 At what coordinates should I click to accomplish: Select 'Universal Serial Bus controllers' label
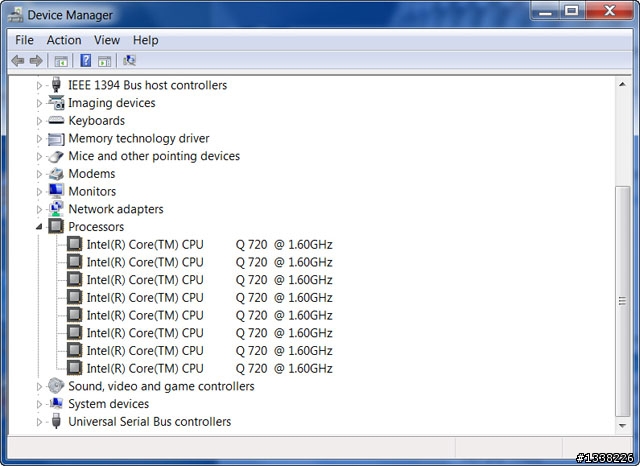(150, 422)
